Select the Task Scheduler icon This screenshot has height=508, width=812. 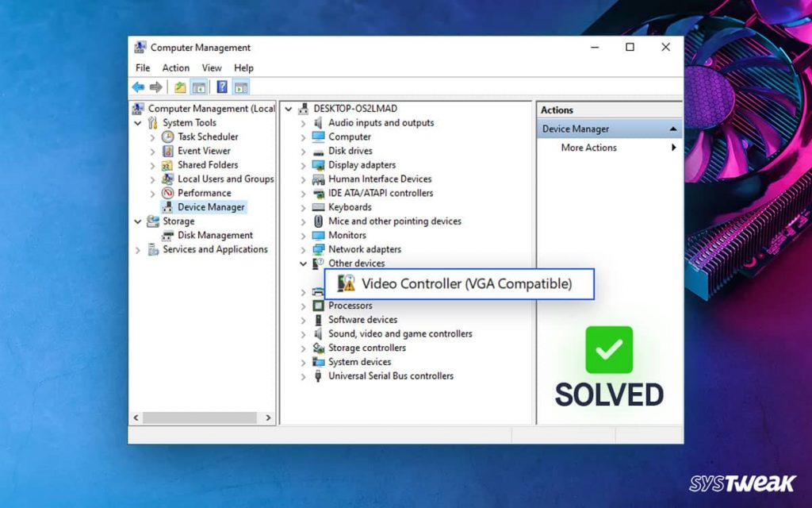tap(167, 137)
